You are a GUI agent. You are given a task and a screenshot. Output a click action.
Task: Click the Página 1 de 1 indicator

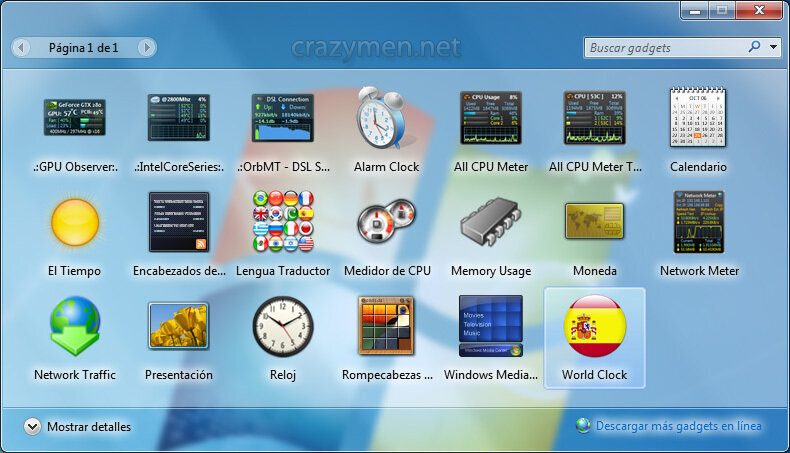83,48
